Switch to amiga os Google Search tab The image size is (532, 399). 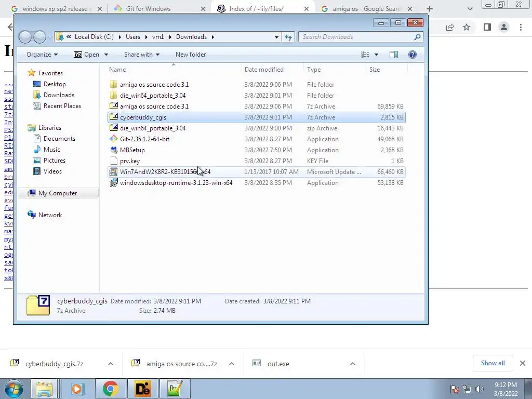point(366,9)
